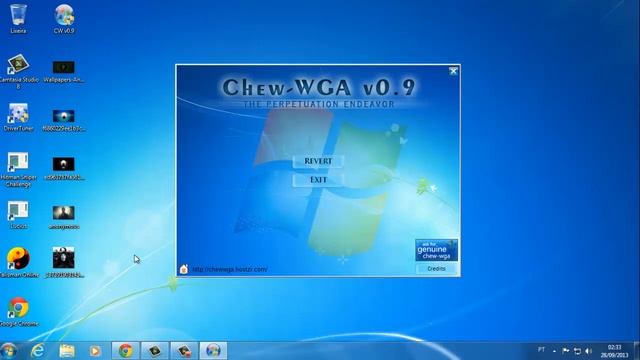Open the Credits button in Chew-WGA
Viewport: 640px width, 360px height.
(436, 269)
